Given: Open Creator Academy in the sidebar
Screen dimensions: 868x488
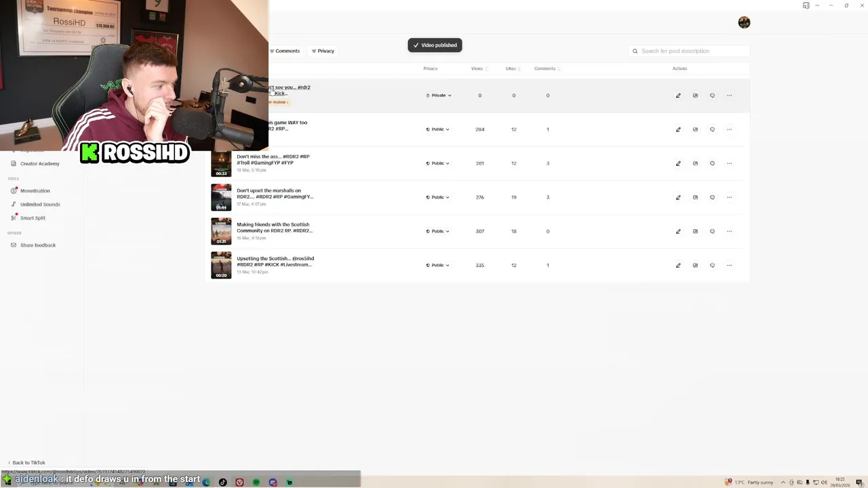Looking at the screenshot, I should pyautogui.click(x=35, y=163).
